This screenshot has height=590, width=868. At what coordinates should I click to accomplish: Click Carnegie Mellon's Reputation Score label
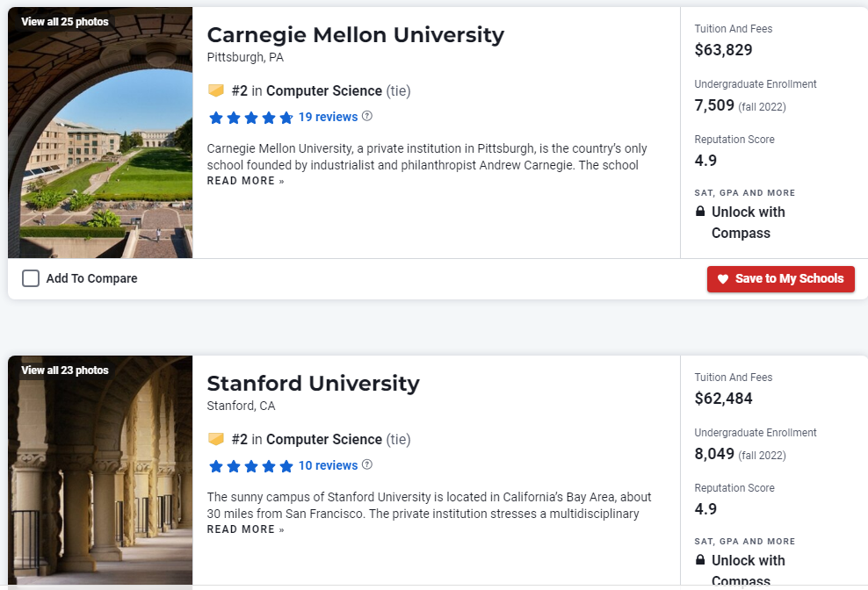pos(734,140)
